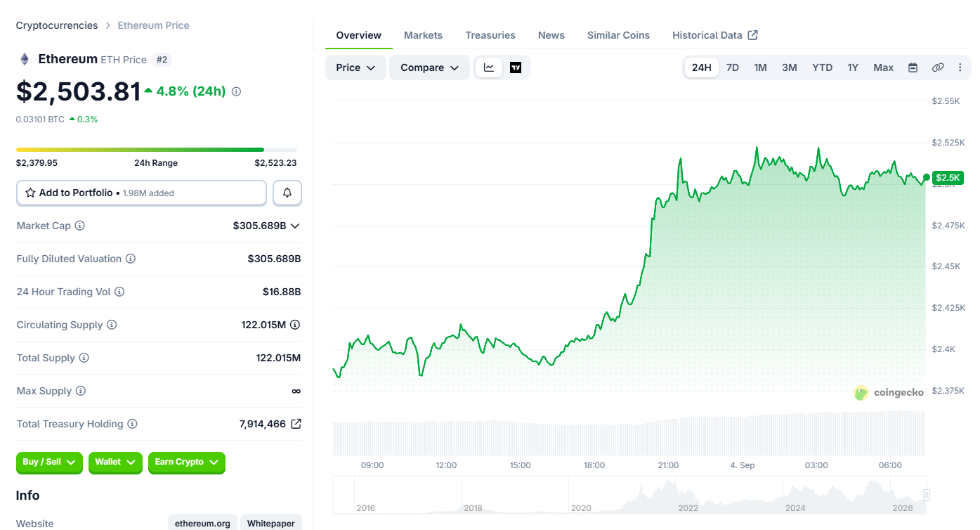Screen dimensions: 980x530
Task: Switch to TradingView chart view
Action: (516, 67)
